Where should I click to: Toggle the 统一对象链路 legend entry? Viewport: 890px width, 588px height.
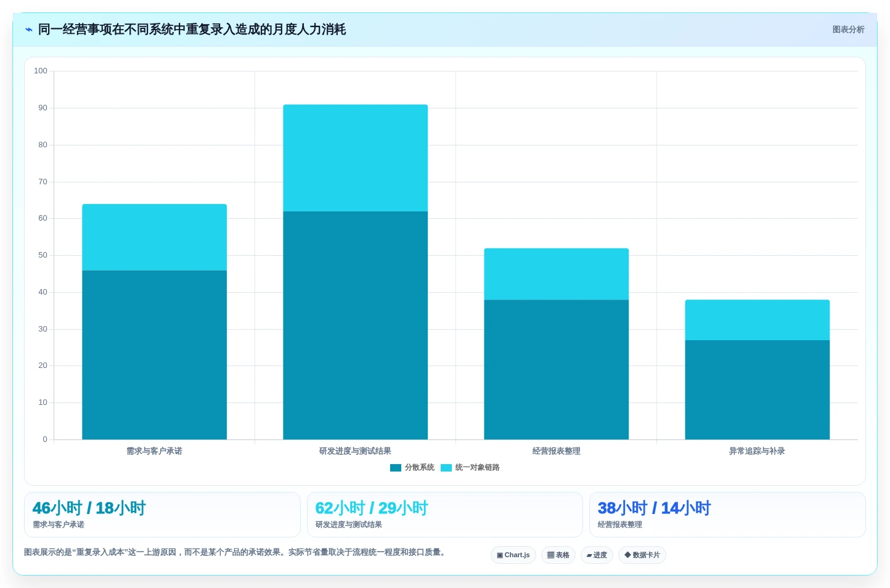coord(470,467)
